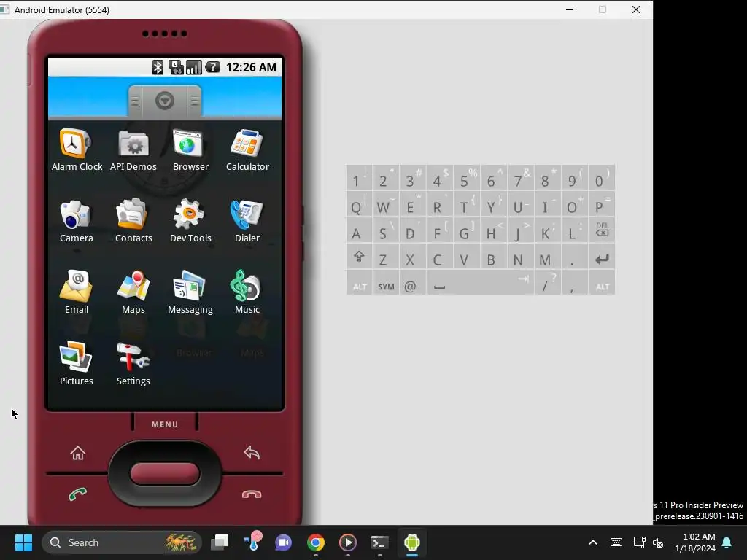Click the L key on emulator keyboard

click(x=575, y=231)
